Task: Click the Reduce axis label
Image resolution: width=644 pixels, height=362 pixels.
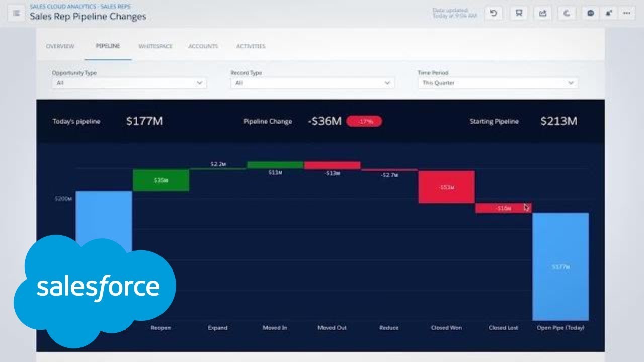Action: pyautogui.click(x=389, y=328)
